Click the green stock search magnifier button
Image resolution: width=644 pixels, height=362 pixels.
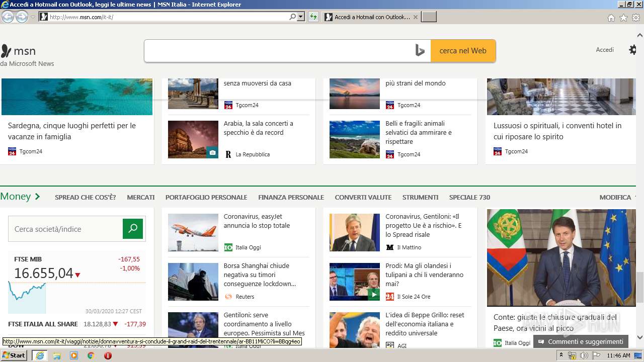[x=133, y=229]
